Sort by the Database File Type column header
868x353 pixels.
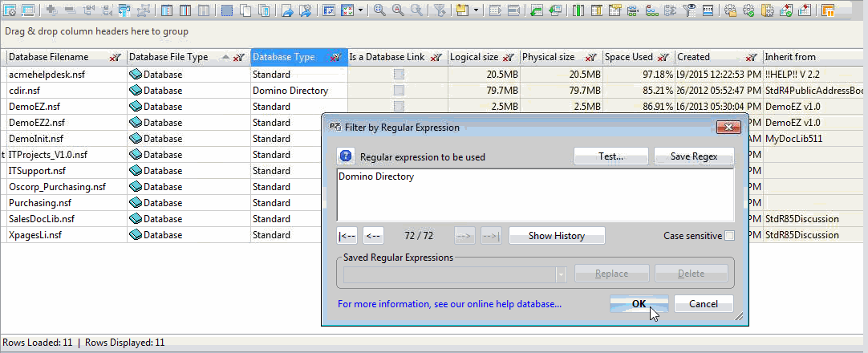(168, 57)
